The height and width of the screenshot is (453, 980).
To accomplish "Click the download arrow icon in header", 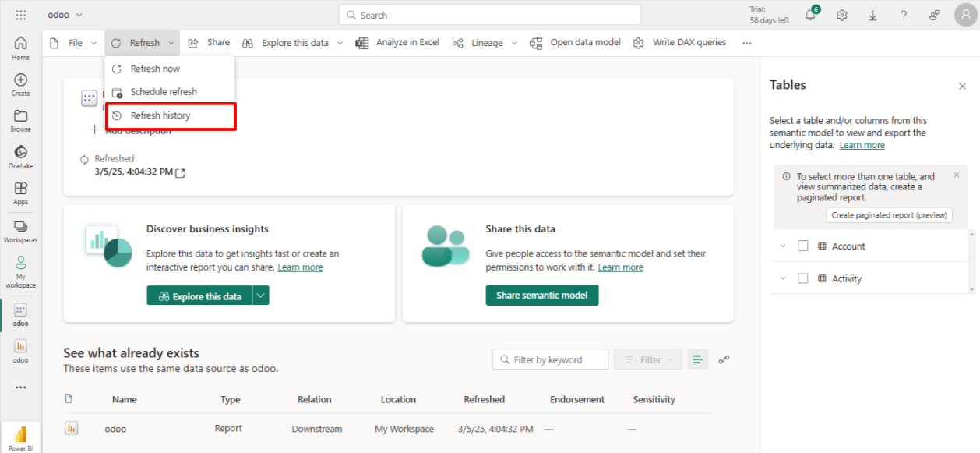I will (x=872, y=16).
